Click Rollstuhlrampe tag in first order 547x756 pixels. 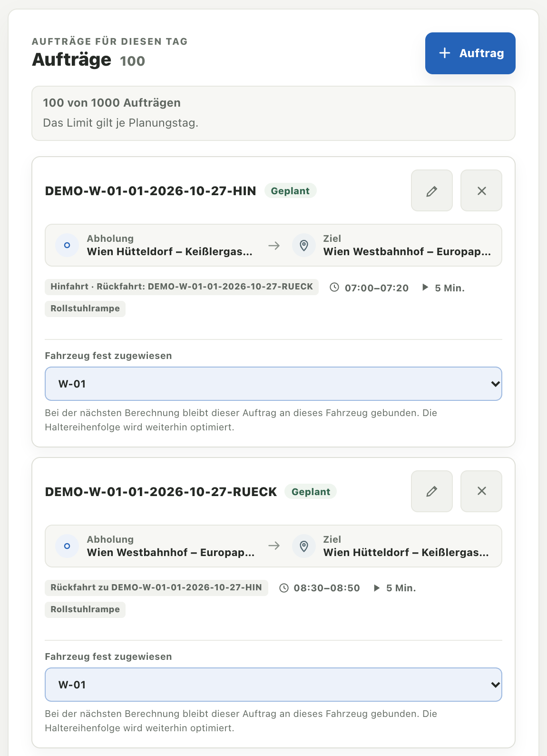(85, 308)
